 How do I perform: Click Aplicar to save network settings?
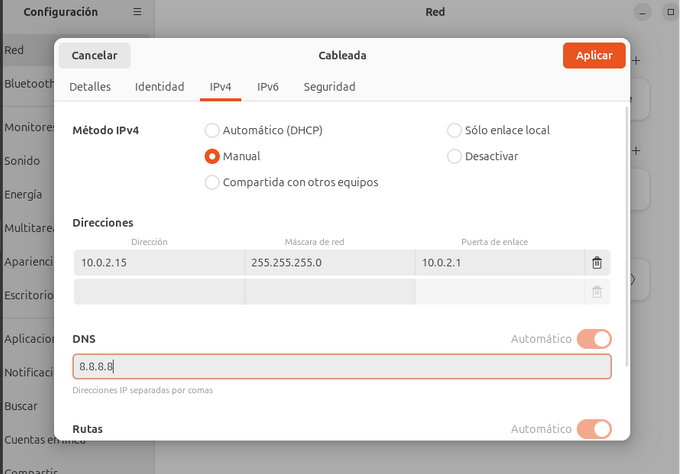(594, 56)
